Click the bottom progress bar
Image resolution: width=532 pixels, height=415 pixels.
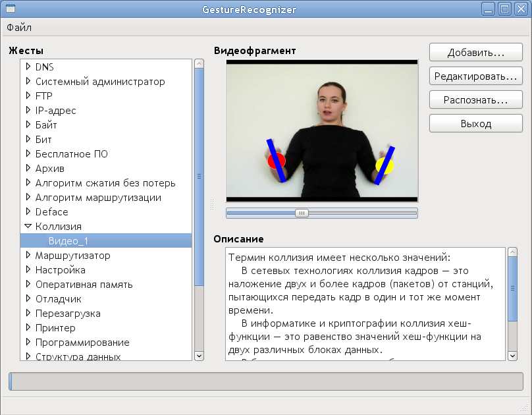(266, 381)
